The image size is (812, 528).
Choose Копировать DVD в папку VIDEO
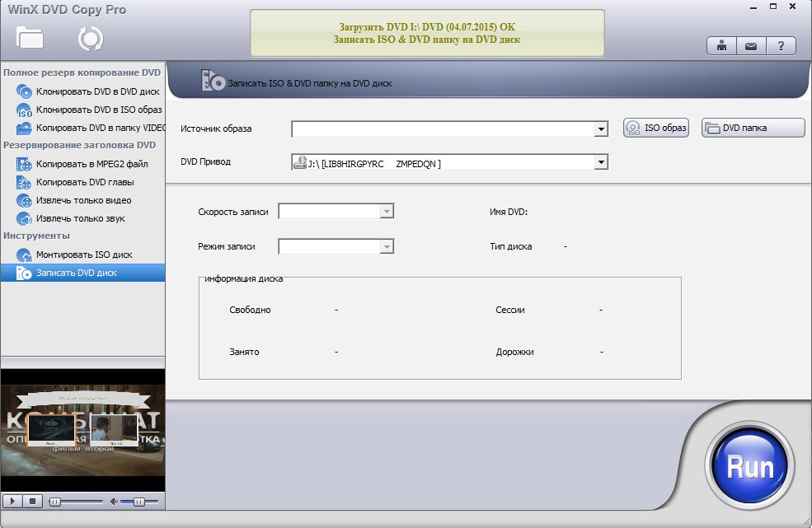(x=101, y=128)
